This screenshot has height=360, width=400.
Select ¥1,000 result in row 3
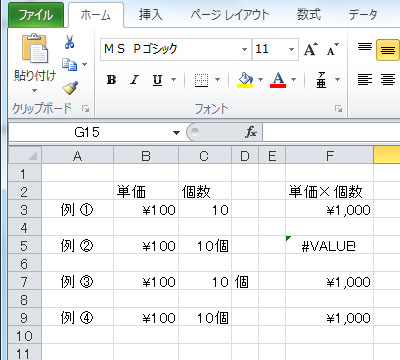[x=329, y=210]
